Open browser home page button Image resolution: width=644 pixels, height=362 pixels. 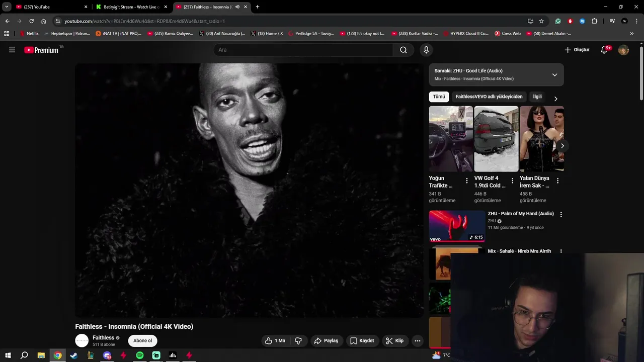pyautogui.click(x=44, y=21)
